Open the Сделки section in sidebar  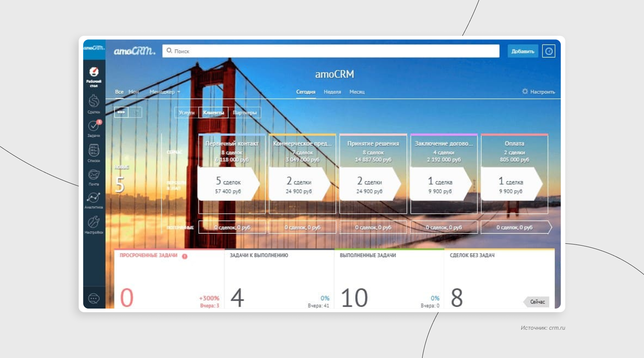pos(94,104)
